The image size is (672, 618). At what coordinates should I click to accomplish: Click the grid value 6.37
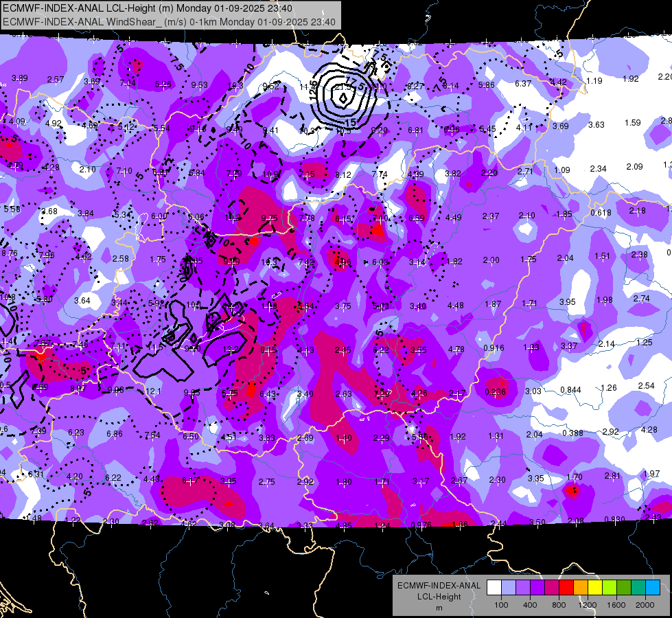point(523,83)
